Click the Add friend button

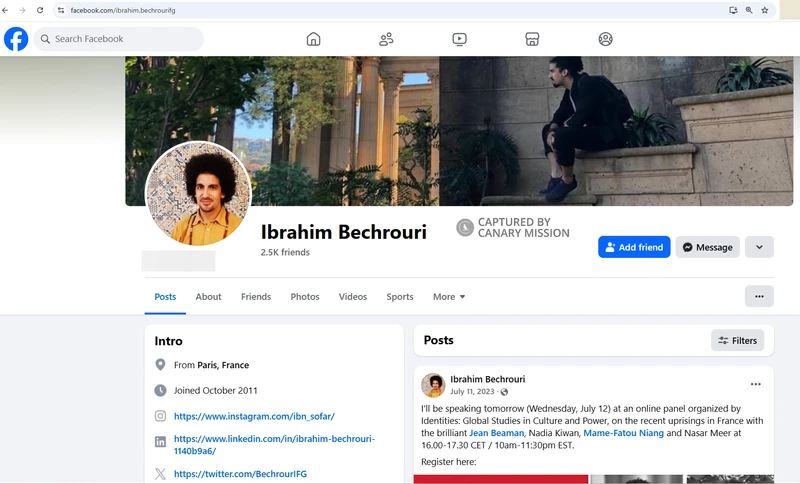pyautogui.click(x=634, y=247)
